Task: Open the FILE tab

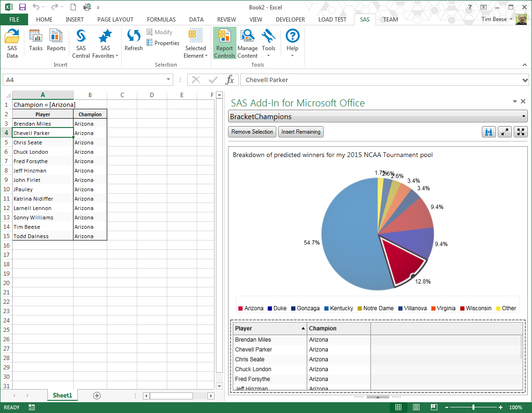Action: (x=14, y=19)
